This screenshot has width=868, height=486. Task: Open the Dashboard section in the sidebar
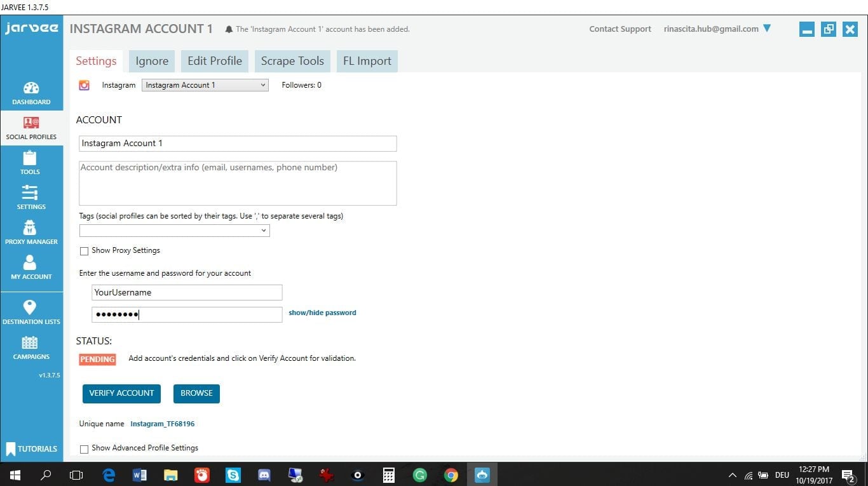click(x=31, y=93)
